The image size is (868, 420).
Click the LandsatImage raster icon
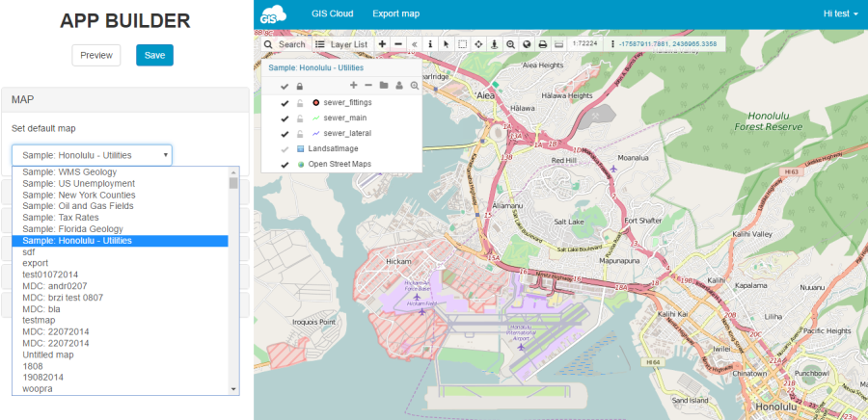tap(301, 148)
